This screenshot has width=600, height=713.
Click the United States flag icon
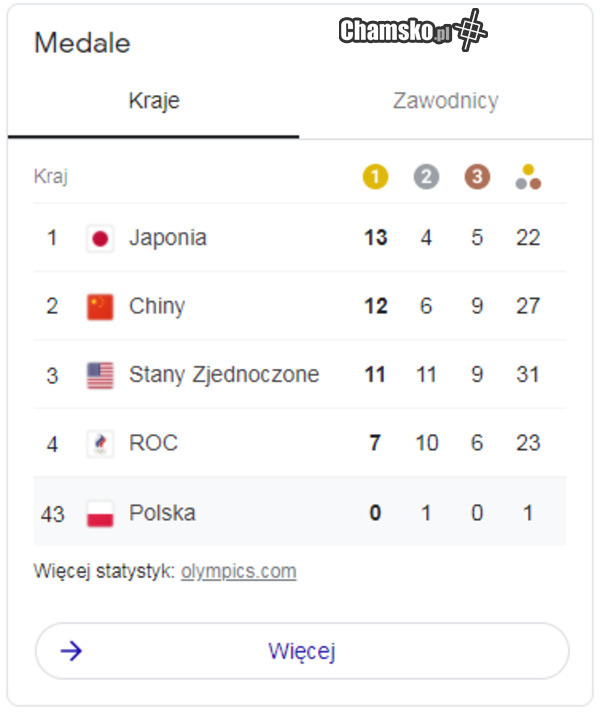coord(100,375)
